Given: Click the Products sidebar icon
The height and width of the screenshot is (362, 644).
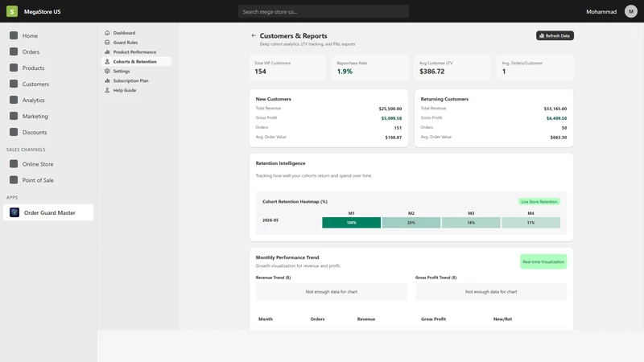Looking at the screenshot, I should (x=14, y=68).
